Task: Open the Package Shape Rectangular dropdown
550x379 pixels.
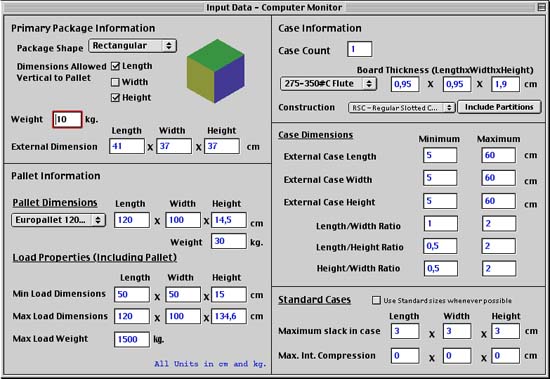Action: 133,46
